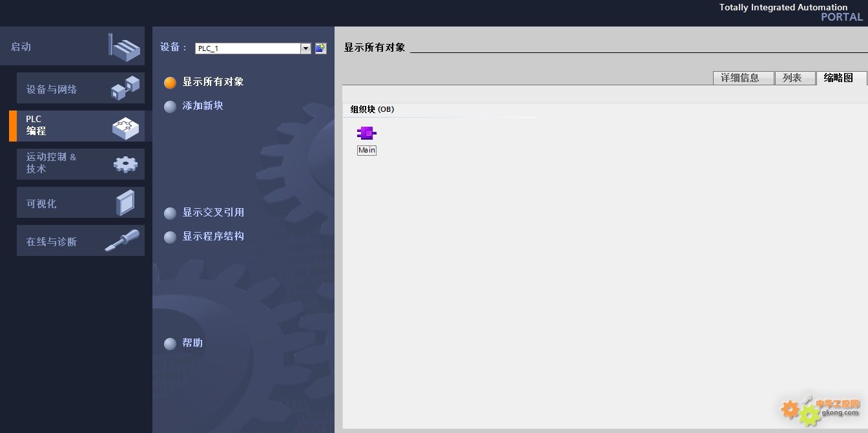
Task: Select 显示所有对象 action
Action: pyautogui.click(x=213, y=82)
